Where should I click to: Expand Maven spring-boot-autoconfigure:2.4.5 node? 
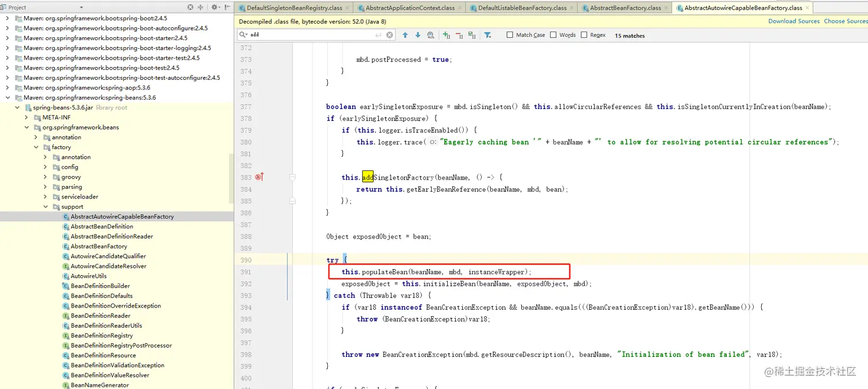click(x=7, y=28)
